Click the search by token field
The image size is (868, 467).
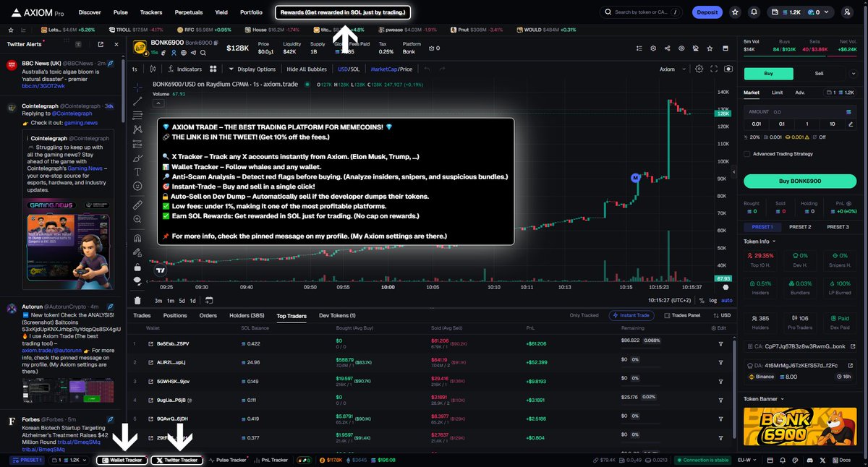(641, 12)
